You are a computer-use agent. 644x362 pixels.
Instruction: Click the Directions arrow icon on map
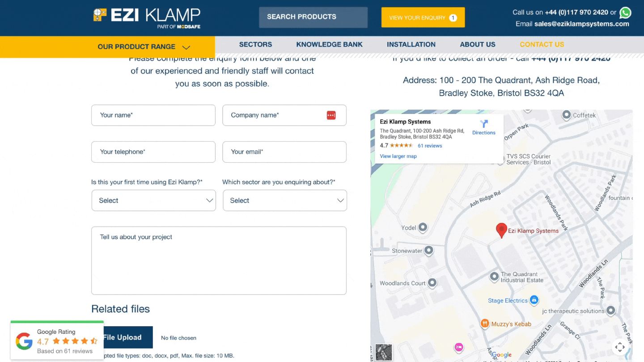[484, 124]
